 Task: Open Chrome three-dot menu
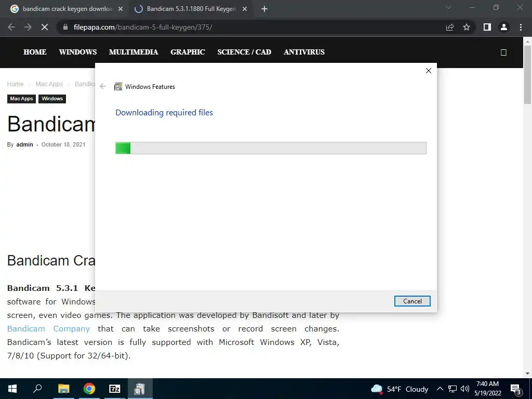click(521, 27)
